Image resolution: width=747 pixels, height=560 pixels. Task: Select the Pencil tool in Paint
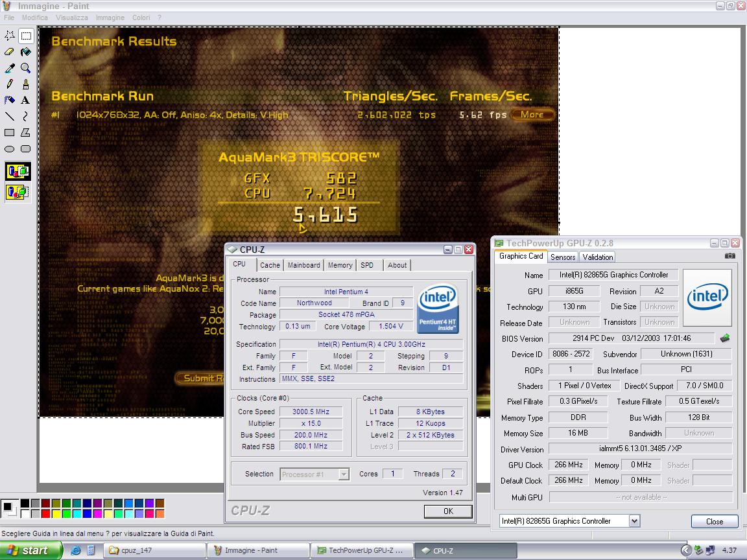tap(10, 84)
